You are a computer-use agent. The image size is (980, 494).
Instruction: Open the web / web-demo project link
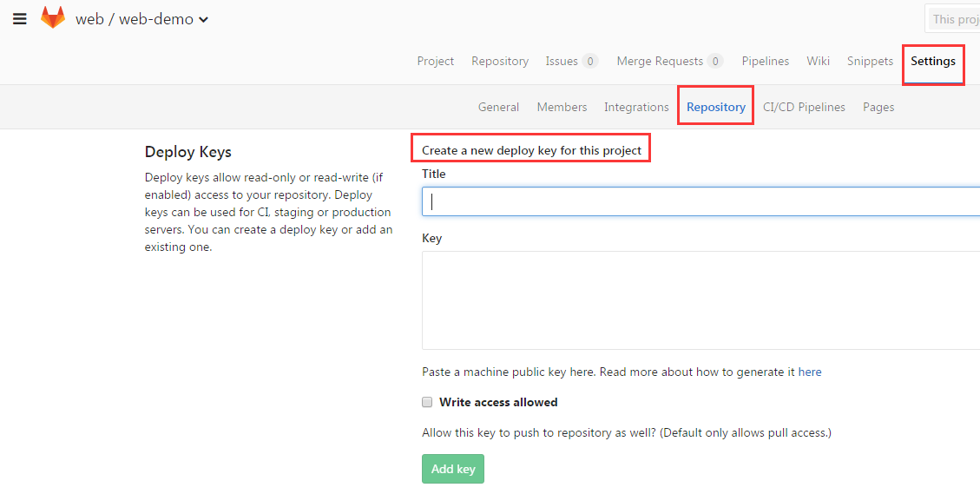click(135, 19)
